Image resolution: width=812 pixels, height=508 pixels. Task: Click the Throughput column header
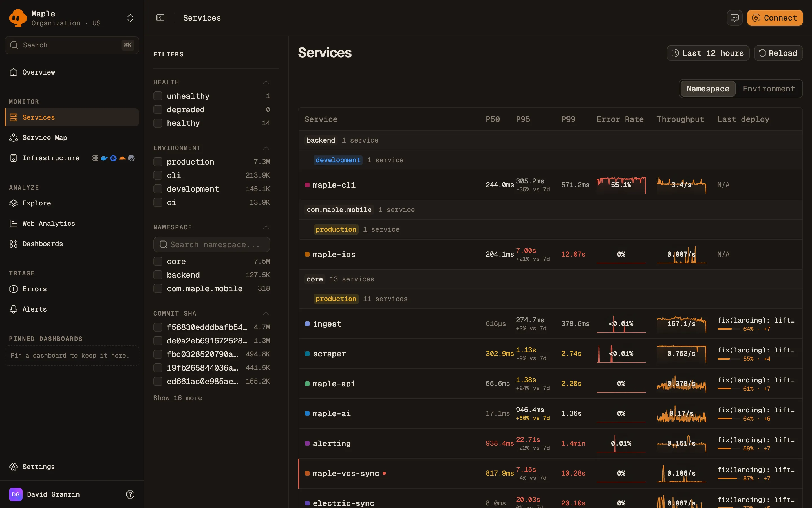click(x=680, y=119)
